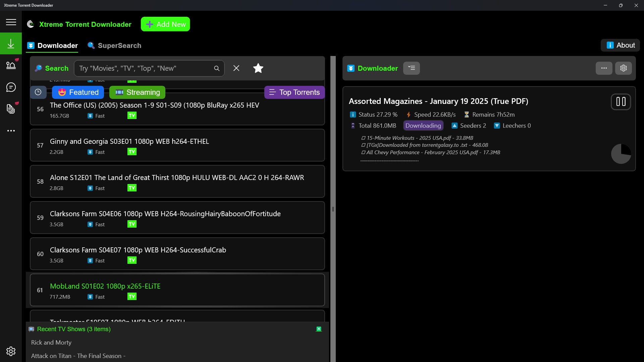Show history clock icon
Viewport: 644px width, 362px height.
[x=38, y=92]
